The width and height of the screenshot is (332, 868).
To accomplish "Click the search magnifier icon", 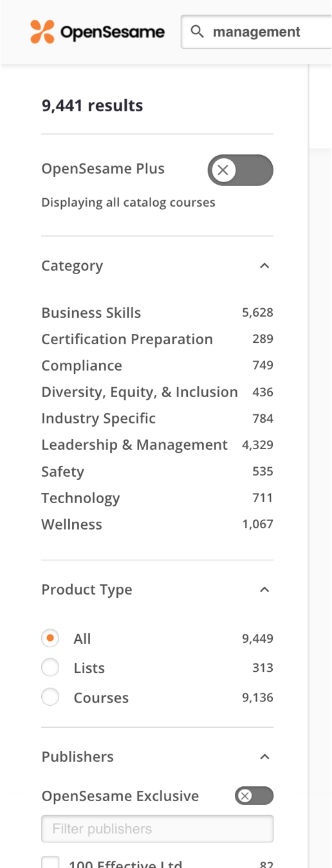I will click(x=198, y=32).
